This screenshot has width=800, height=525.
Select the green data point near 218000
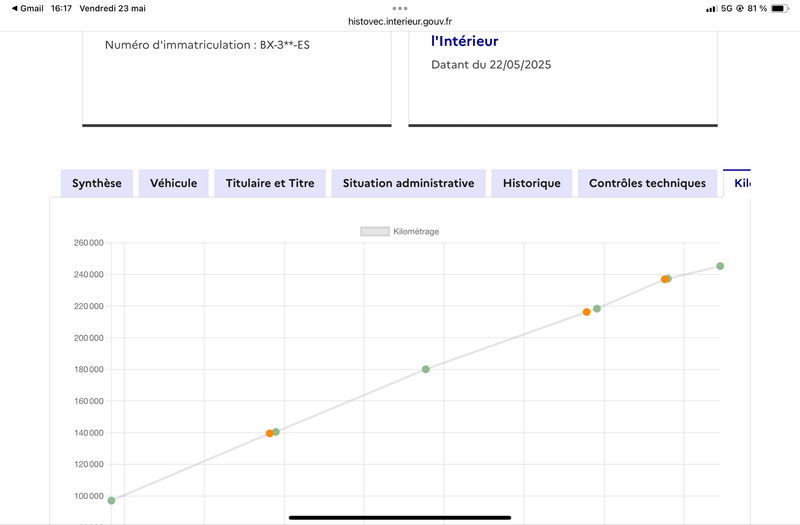click(597, 309)
